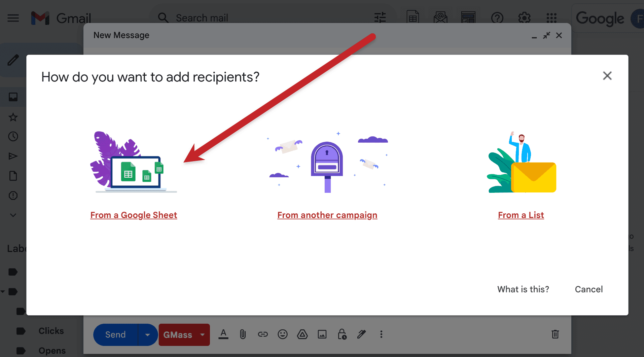Screen dimensions: 644x357
Task: Open the Gmail Compose pencil icon
Action: coord(13,60)
